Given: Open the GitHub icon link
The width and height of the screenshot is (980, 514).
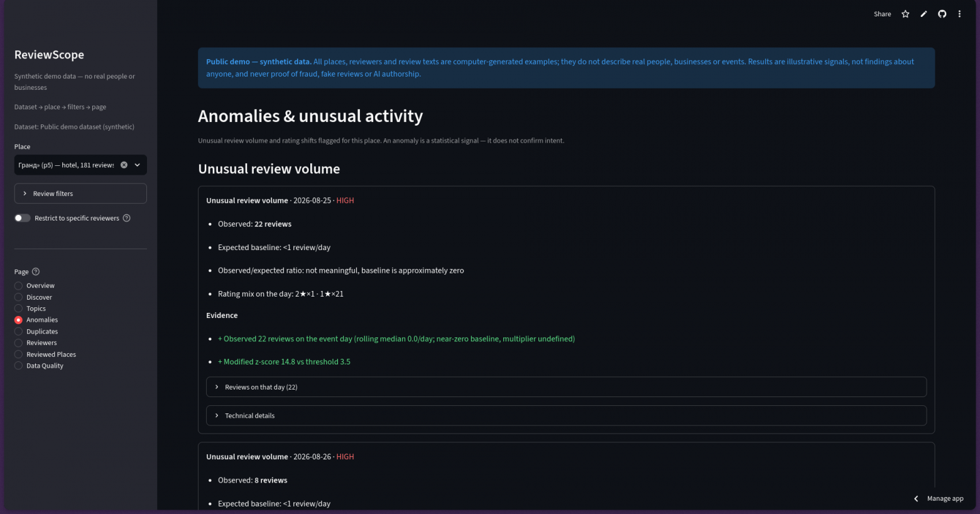Looking at the screenshot, I should tap(942, 14).
